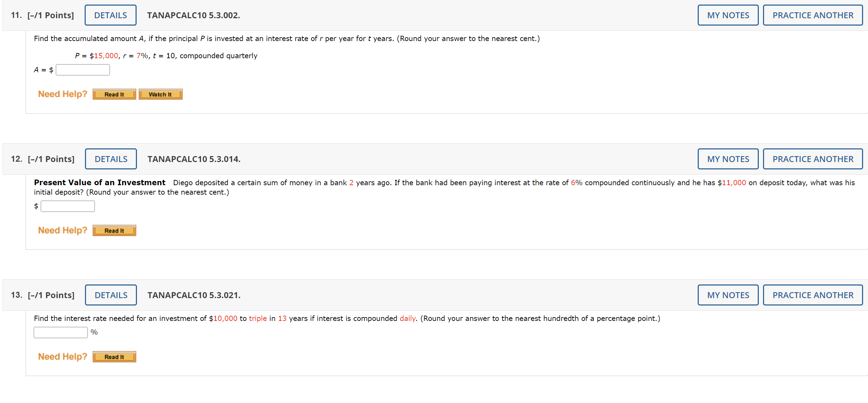This screenshot has height=403, width=868.
Task: Click the Read It button for question 11
Action: pos(114,94)
